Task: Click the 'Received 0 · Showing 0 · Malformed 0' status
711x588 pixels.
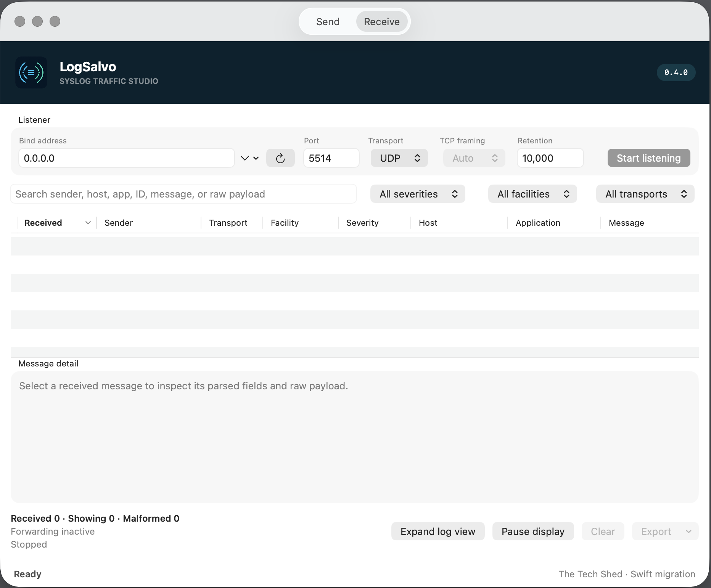Action: tap(95, 518)
